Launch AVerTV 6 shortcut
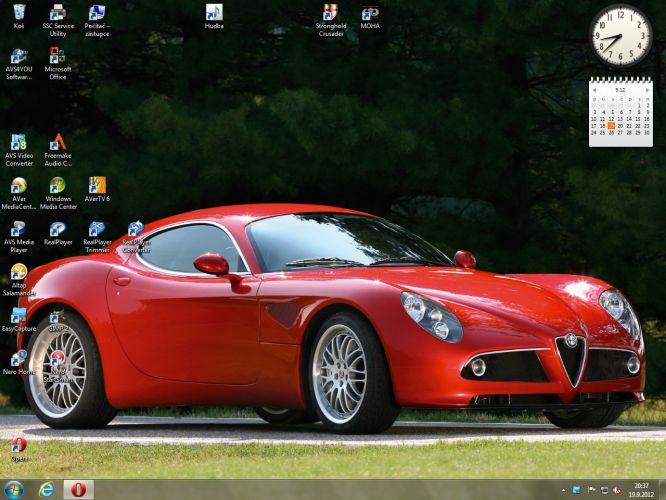Viewport: 666px width, 500px height. point(97,189)
